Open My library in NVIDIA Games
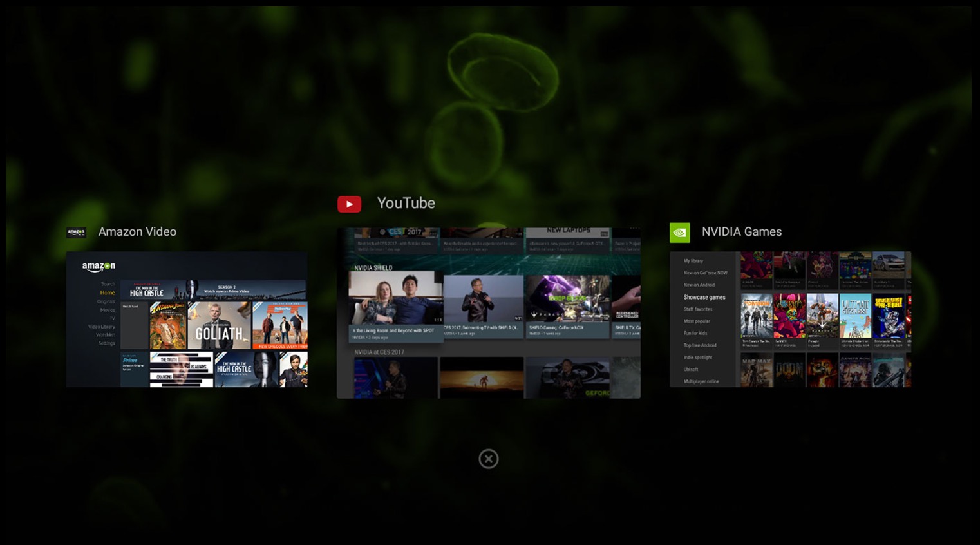This screenshot has height=545, width=980. click(x=693, y=261)
